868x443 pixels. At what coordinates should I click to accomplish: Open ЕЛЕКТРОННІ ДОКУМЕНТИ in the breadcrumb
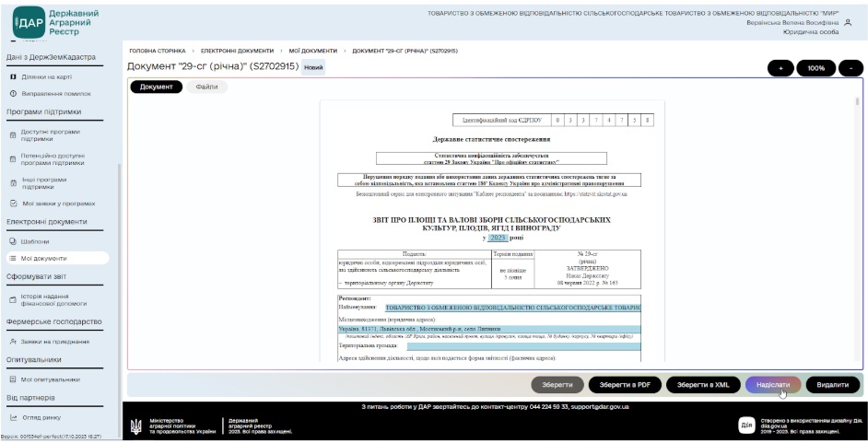[x=237, y=51]
